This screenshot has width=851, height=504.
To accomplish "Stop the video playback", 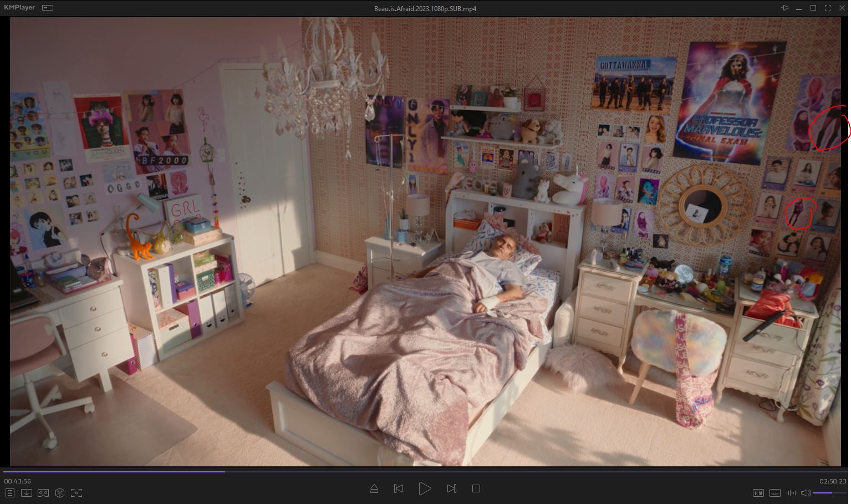I will [476, 488].
